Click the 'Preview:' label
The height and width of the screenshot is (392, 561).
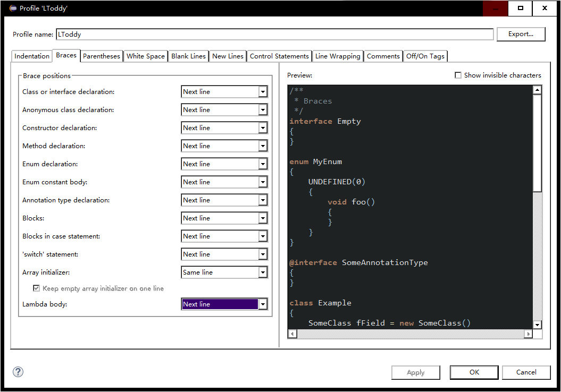[x=300, y=75]
